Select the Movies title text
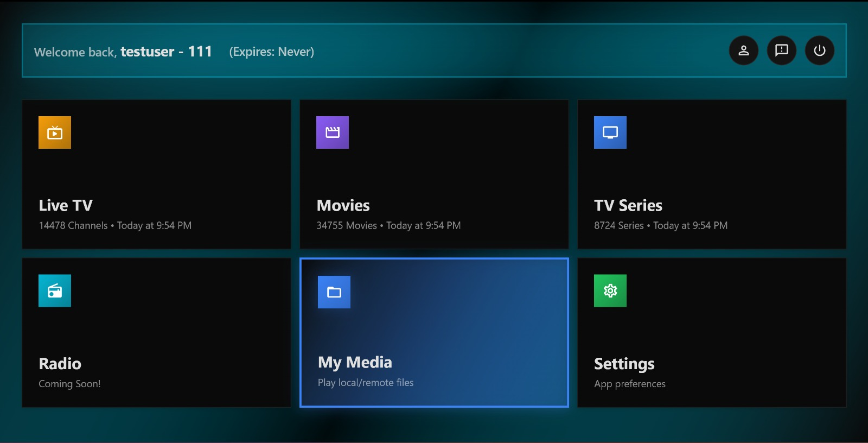 tap(343, 205)
